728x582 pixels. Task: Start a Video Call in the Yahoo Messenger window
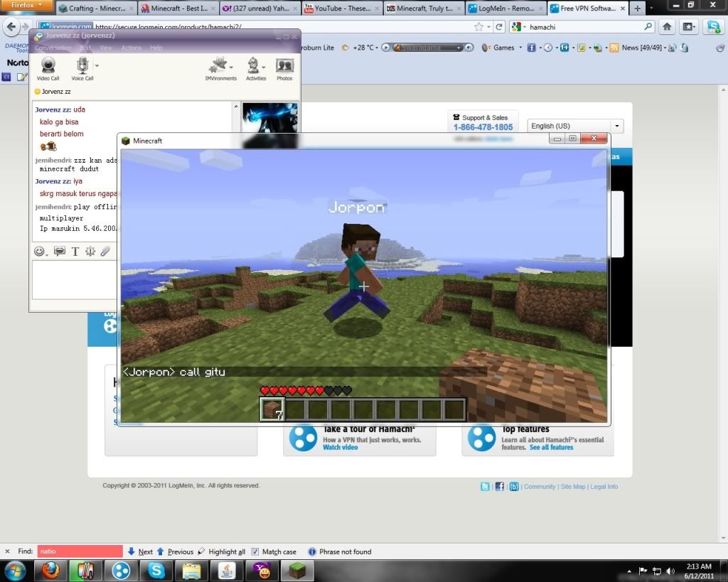coord(48,68)
